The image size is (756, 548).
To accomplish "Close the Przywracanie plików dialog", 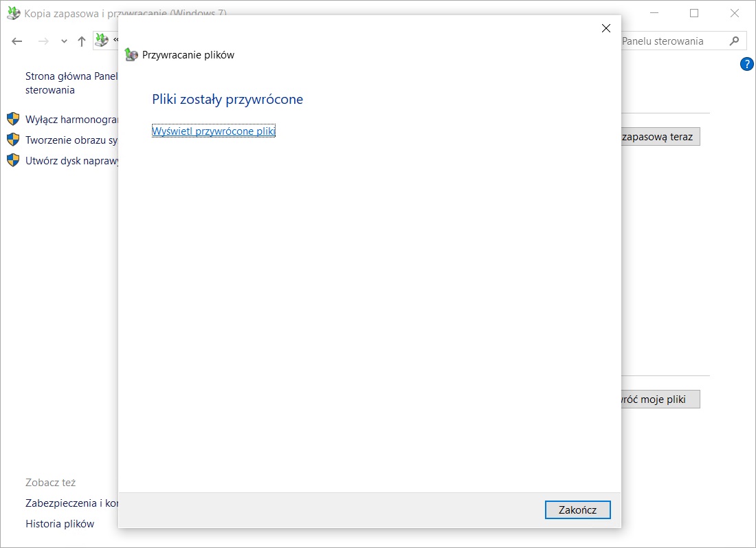I will click(x=605, y=28).
